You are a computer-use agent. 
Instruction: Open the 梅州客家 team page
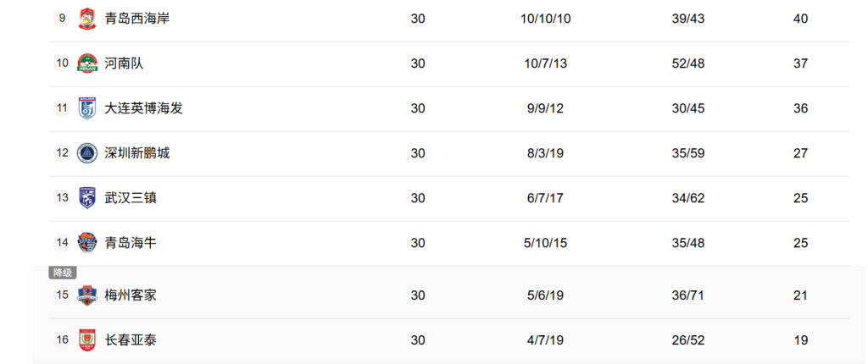point(131,295)
